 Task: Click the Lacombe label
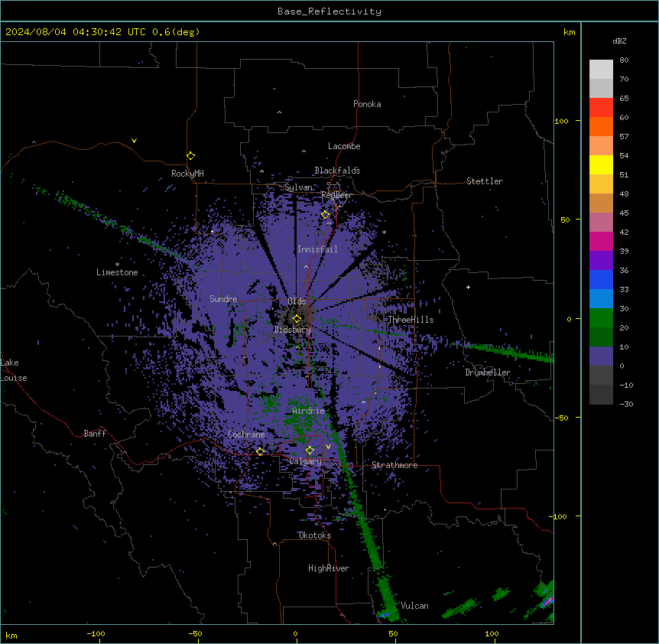point(344,146)
